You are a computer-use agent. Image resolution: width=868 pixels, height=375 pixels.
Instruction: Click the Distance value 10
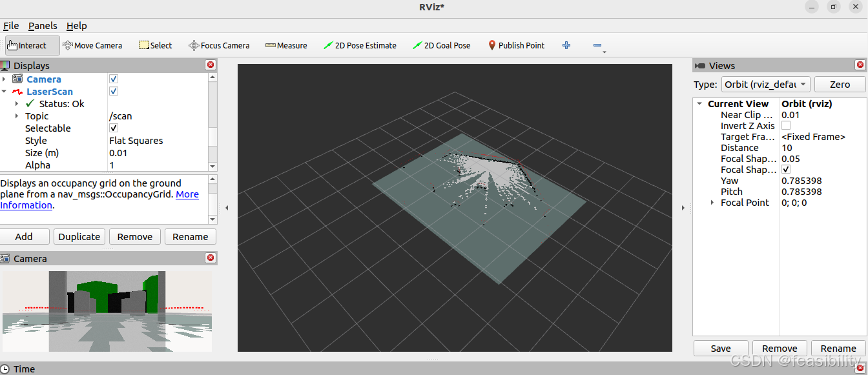pos(787,148)
